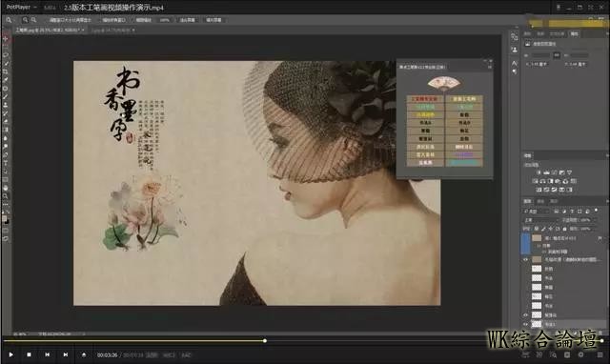Viewport: 610px width, 364px height.
Task: Select the Quick Selection tool
Action: pos(6,64)
